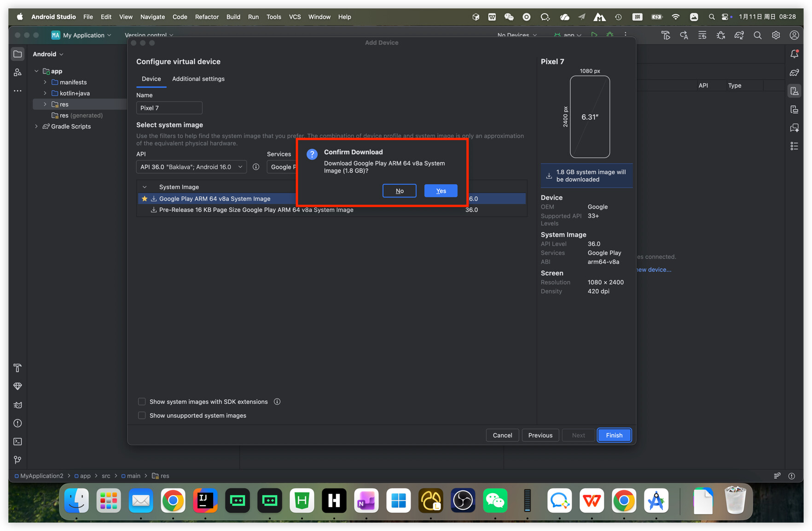The width and height of the screenshot is (812, 531).
Task: Click Yes to confirm the download
Action: [x=441, y=191]
